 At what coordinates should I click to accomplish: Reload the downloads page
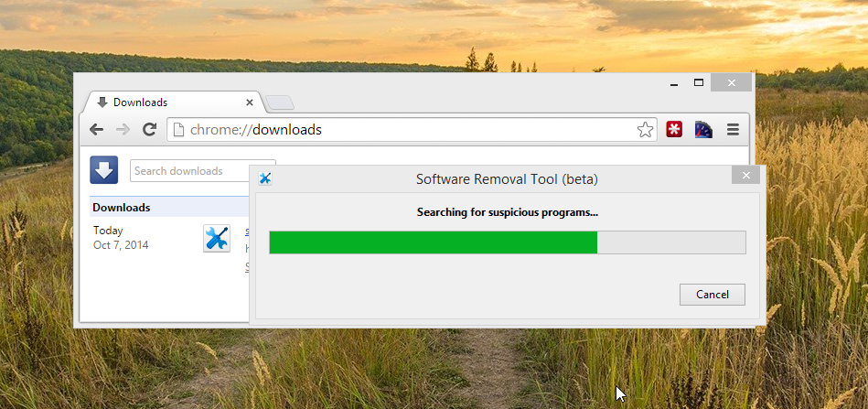click(x=149, y=129)
